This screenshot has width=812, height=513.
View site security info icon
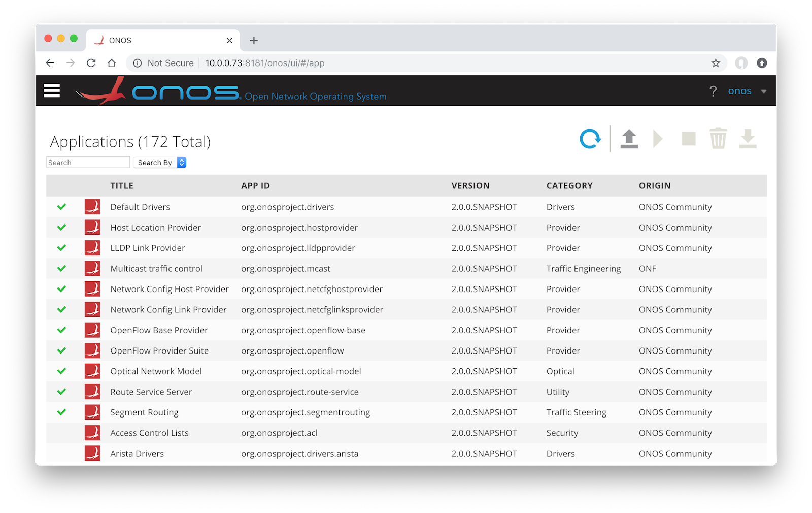point(137,63)
